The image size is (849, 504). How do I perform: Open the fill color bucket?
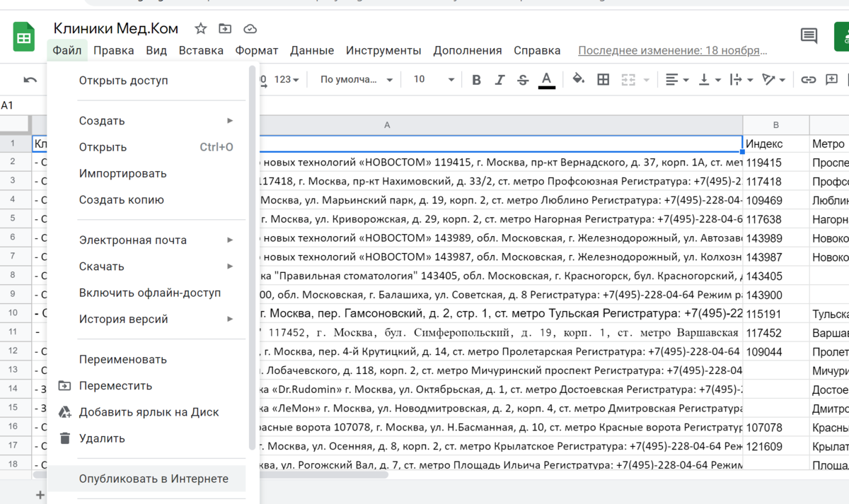point(579,79)
